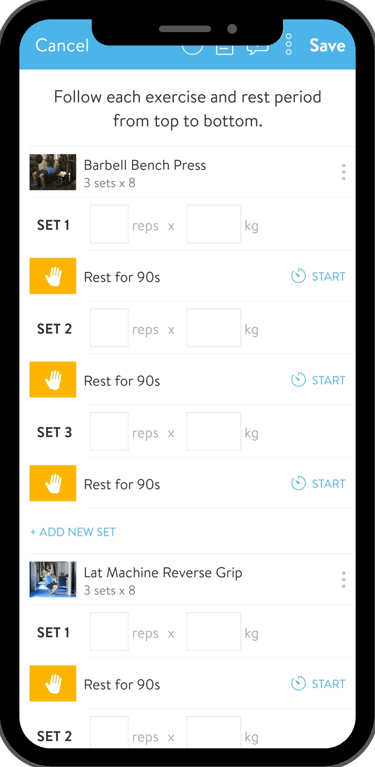Tap the orange hand rest icon below Bench Press Set 3
The image size is (375, 767).
coord(53,483)
